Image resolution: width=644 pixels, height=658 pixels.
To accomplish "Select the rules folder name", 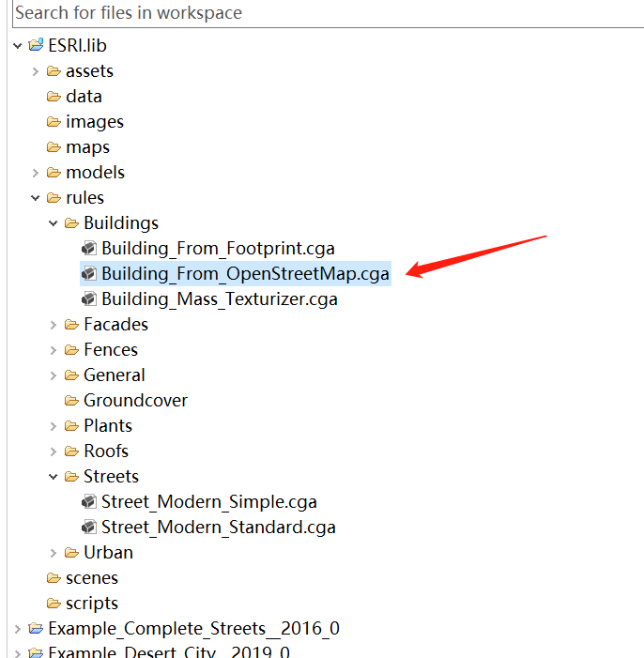I will click(84, 198).
